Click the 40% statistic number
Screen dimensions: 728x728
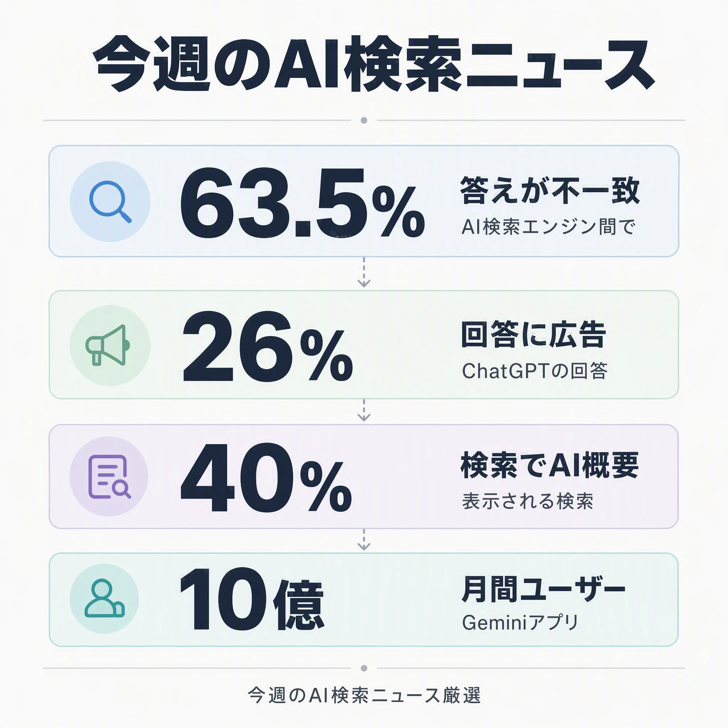266,477
